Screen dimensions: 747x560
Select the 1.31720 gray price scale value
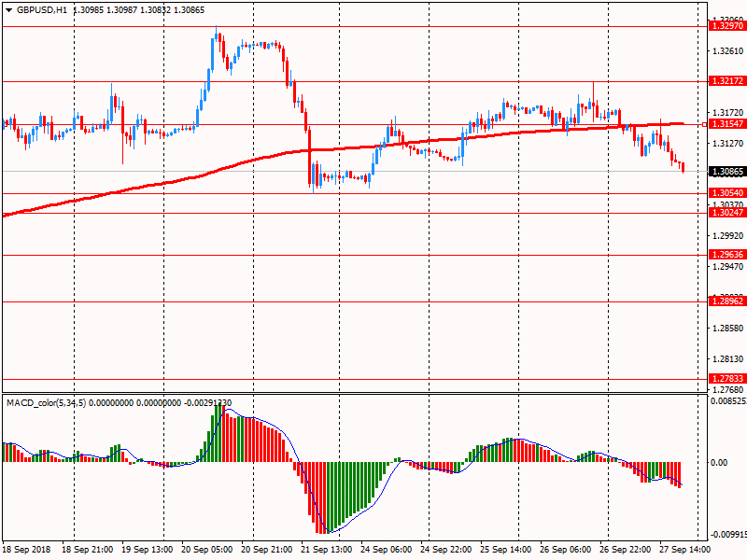pyautogui.click(x=726, y=113)
